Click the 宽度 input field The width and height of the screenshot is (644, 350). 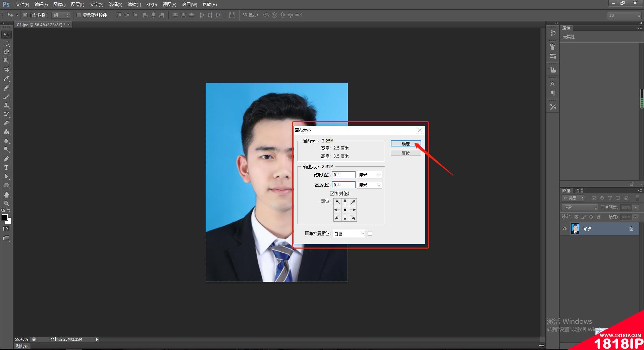(x=344, y=175)
